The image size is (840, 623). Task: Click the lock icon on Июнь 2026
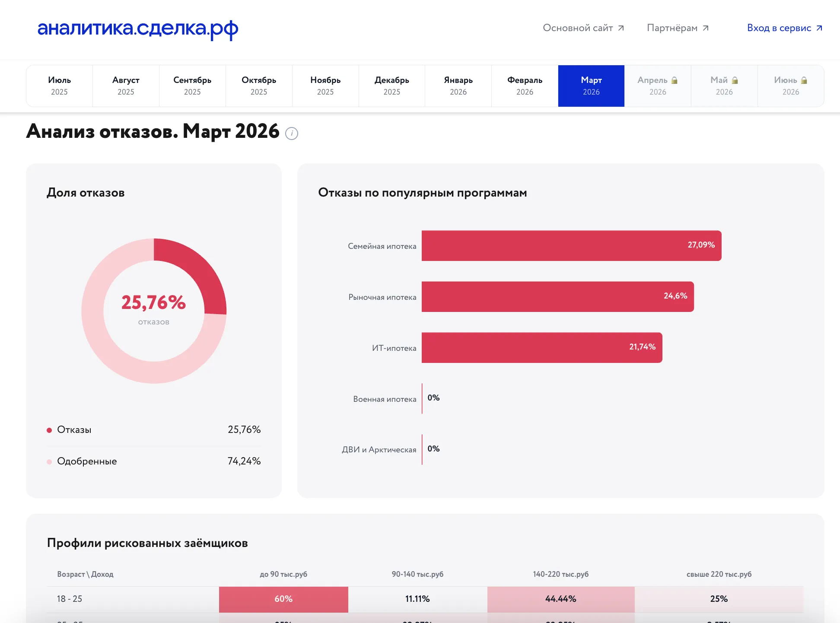pyautogui.click(x=804, y=80)
